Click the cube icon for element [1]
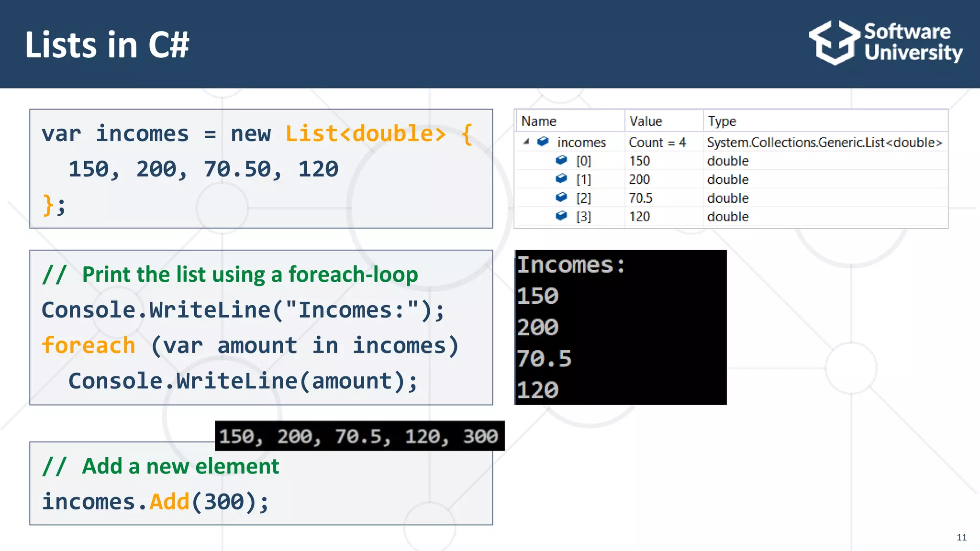 (561, 179)
